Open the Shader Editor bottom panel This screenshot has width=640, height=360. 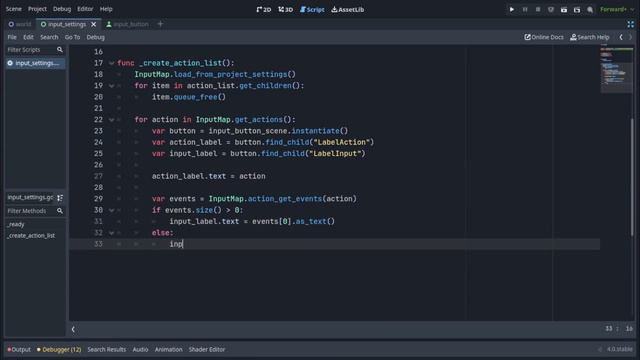pyautogui.click(x=207, y=349)
